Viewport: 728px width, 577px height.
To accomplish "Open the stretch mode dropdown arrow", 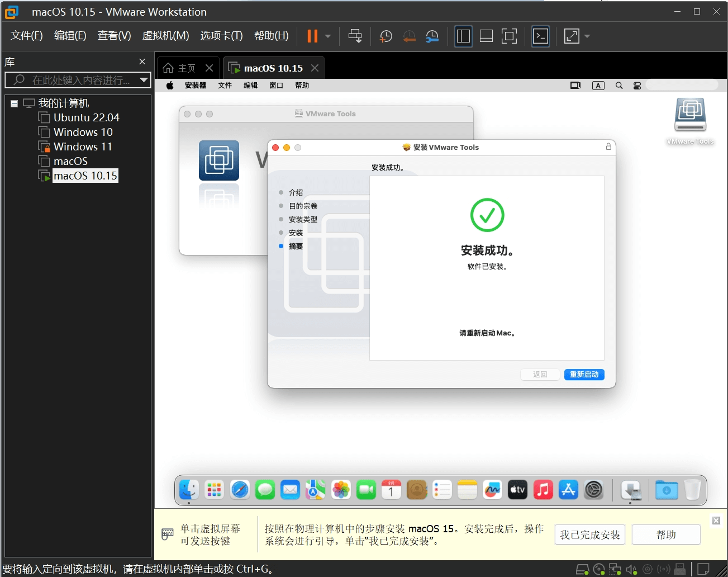I will (x=587, y=36).
